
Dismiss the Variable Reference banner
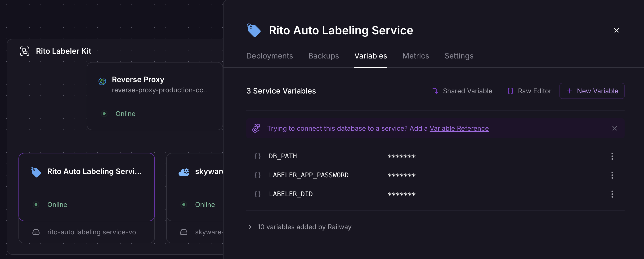pyautogui.click(x=614, y=128)
